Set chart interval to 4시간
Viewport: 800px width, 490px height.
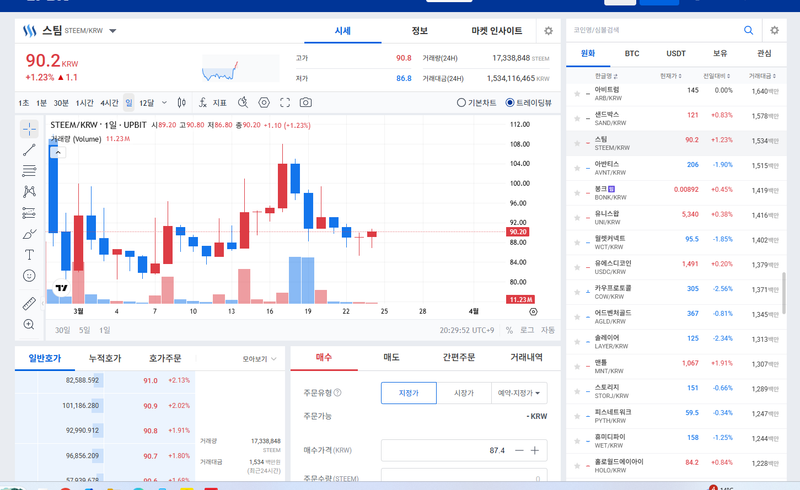pyautogui.click(x=110, y=102)
